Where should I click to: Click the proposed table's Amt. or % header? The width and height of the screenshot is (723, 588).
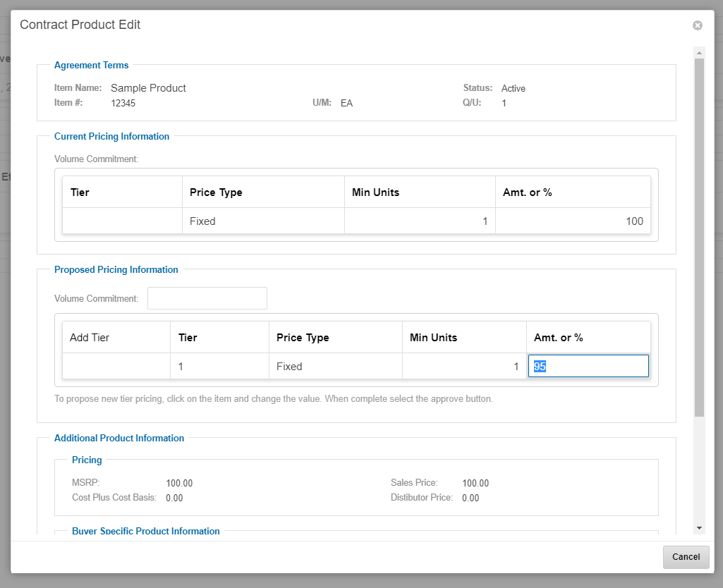(x=588, y=338)
